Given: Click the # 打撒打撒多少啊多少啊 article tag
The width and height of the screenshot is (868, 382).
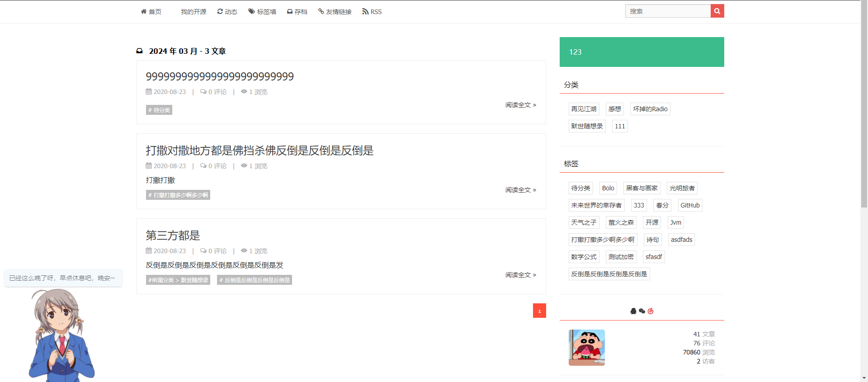Looking at the screenshot, I should tap(178, 195).
